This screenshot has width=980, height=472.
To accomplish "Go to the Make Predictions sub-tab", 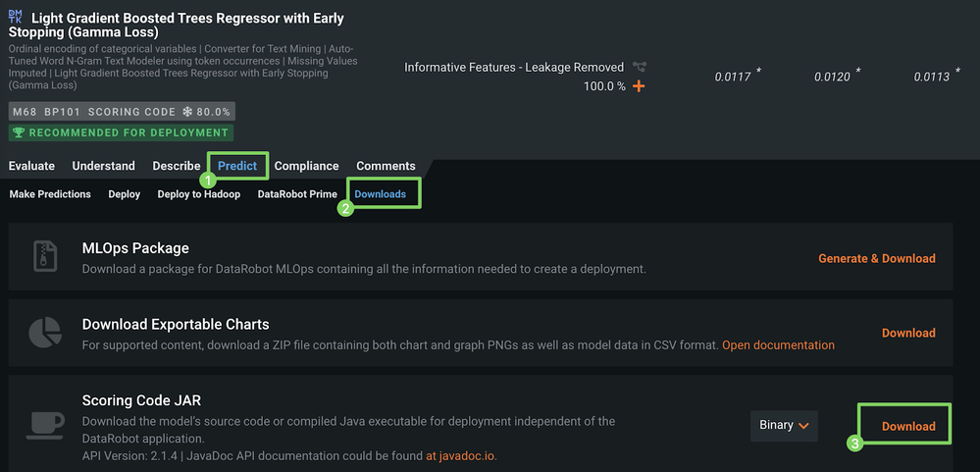I will tap(50, 194).
